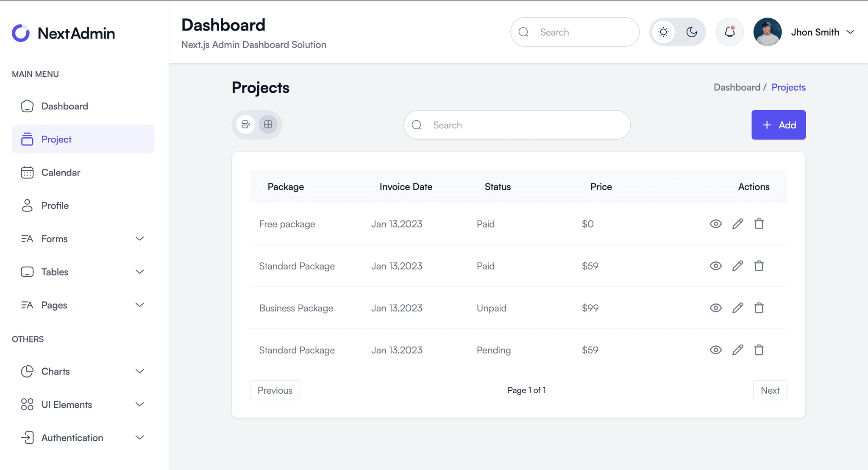
Task: Edit the Business Package row
Action: (737, 308)
